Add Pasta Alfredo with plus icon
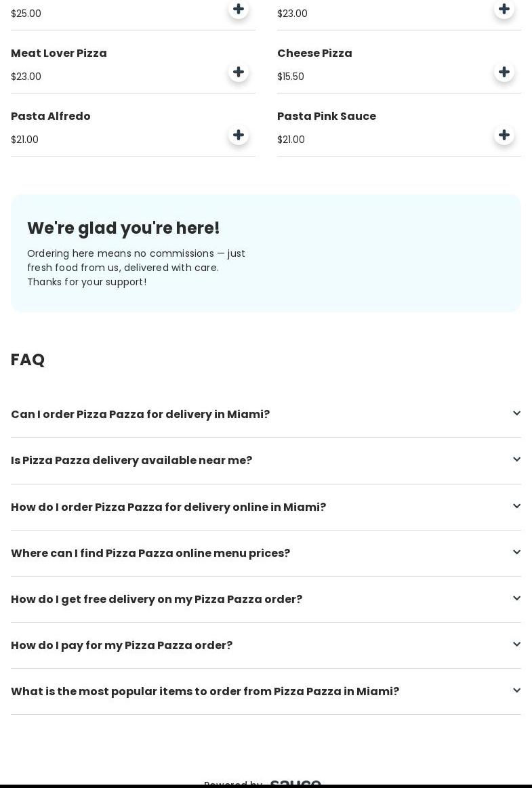532x788 pixels. coord(239,136)
